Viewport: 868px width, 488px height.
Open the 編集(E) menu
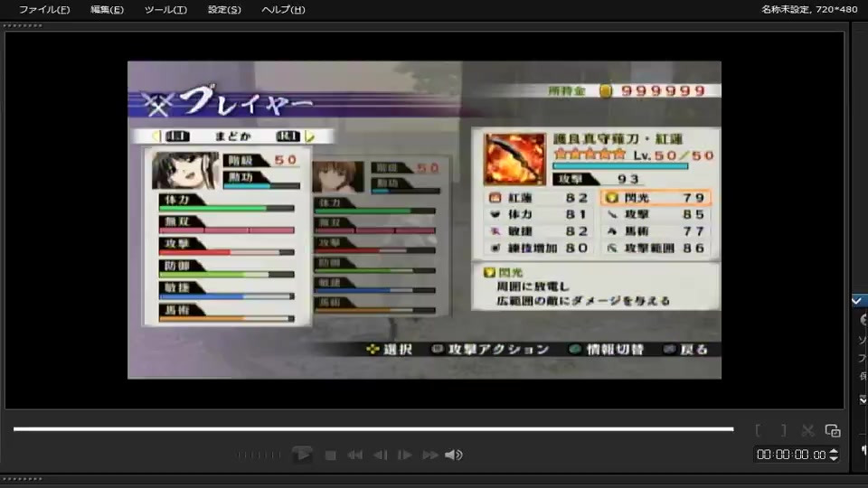point(107,9)
